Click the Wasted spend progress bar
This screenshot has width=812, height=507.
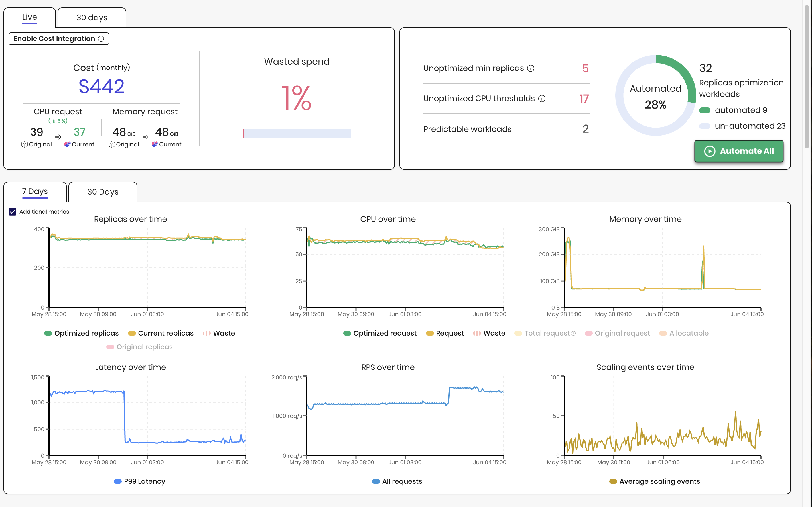click(x=297, y=134)
